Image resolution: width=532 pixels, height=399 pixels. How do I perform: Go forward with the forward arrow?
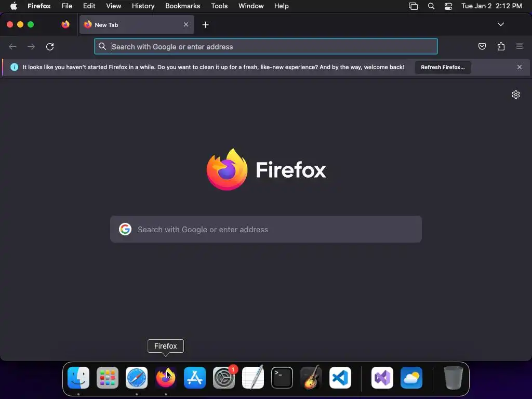tap(31, 46)
